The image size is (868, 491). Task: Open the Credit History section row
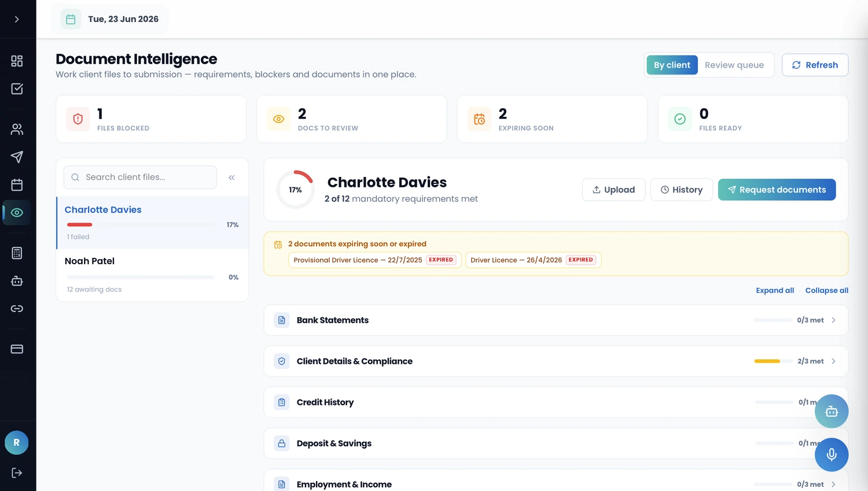[x=556, y=403]
